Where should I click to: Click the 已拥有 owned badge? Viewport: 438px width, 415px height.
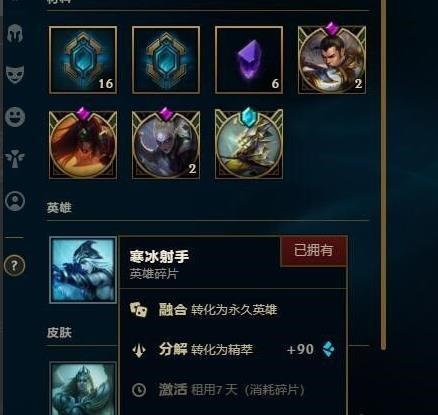coord(313,251)
